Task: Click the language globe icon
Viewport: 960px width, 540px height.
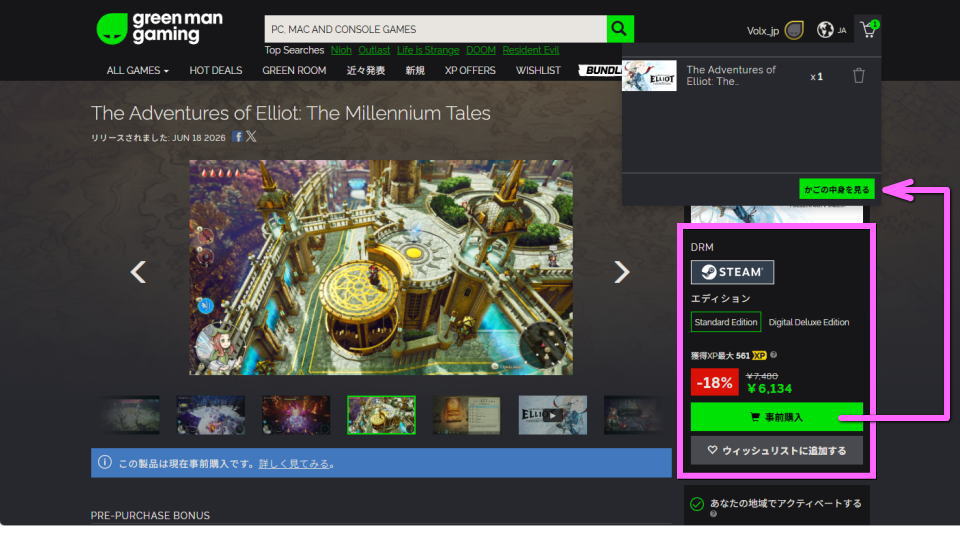Action: [825, 30]
